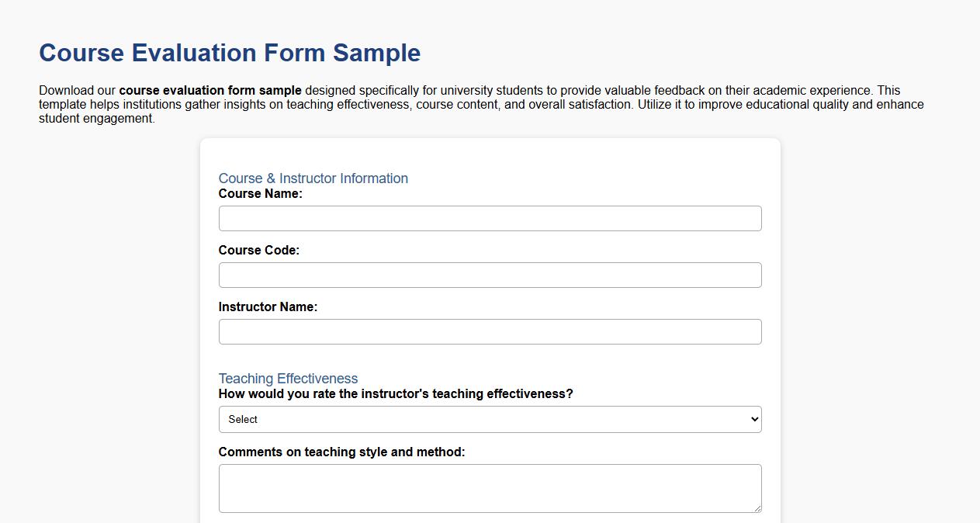Click the resize grip of the comments box

click(x=757, y=507)
